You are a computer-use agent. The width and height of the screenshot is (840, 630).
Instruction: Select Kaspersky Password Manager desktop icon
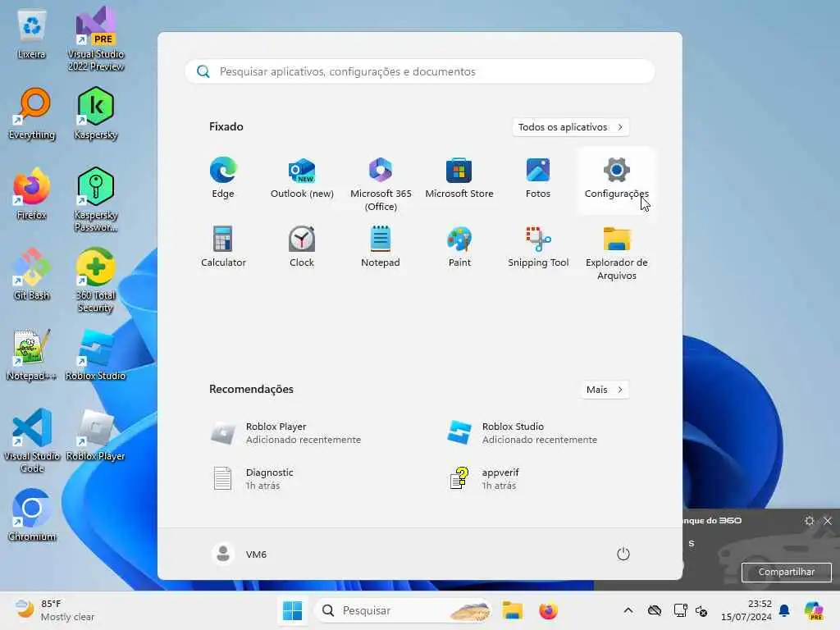(96, 199)
